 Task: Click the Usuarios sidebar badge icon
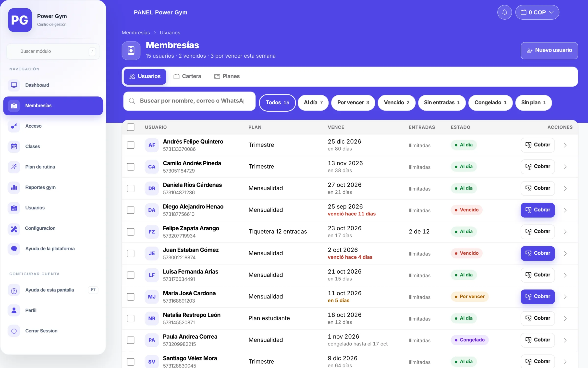[x=14, y=208]
